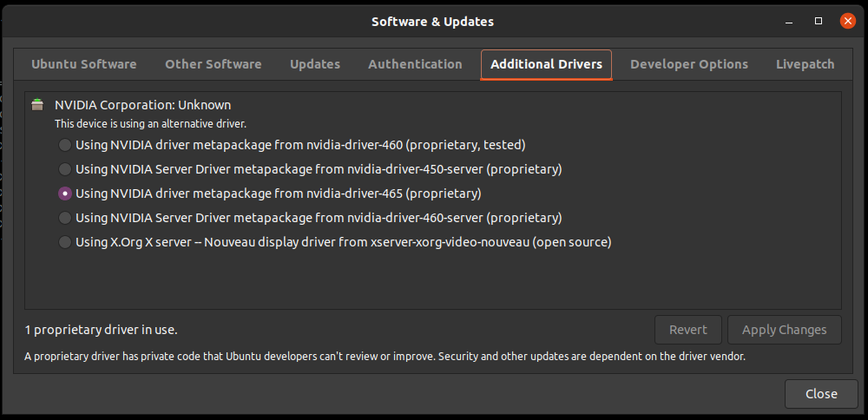Select the Additional Drivers tab
Screen dimensions: 868x420
pyautogui.click(x=546, y=64)
